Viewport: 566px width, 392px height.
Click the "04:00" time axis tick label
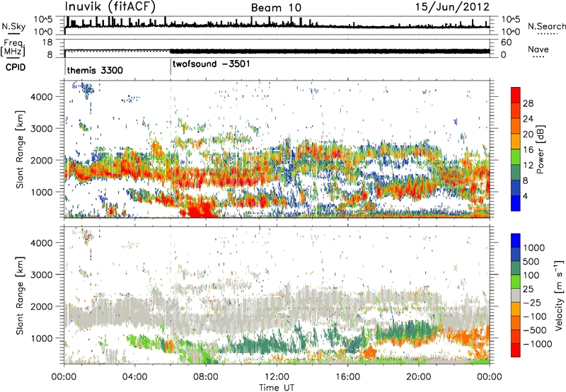pyautogui.click(x=134, y=377)
